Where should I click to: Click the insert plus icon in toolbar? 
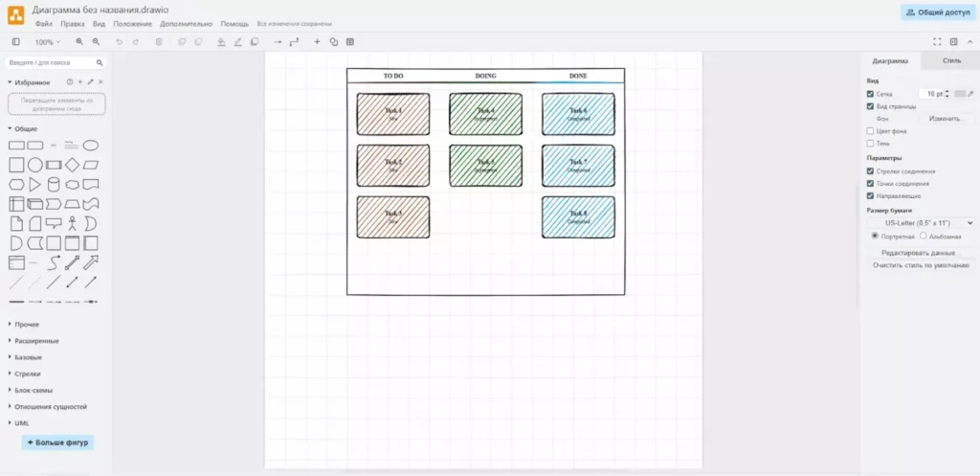click(x=317, y=42)
